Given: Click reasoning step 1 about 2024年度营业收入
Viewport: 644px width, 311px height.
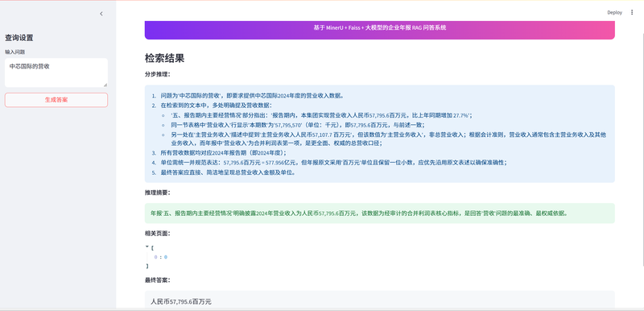Looking at the screenshot, I should [252, 96].
